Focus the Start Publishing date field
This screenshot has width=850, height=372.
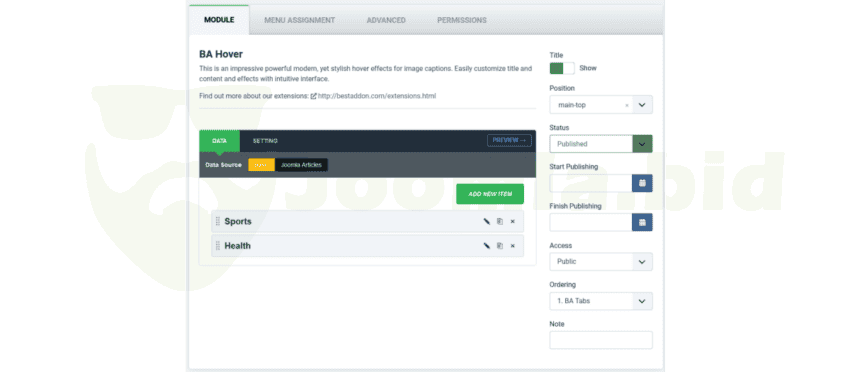591,183
